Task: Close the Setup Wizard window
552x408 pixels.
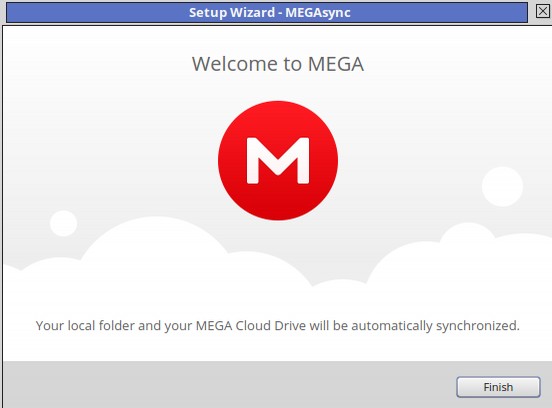Action: click(543, 11)
